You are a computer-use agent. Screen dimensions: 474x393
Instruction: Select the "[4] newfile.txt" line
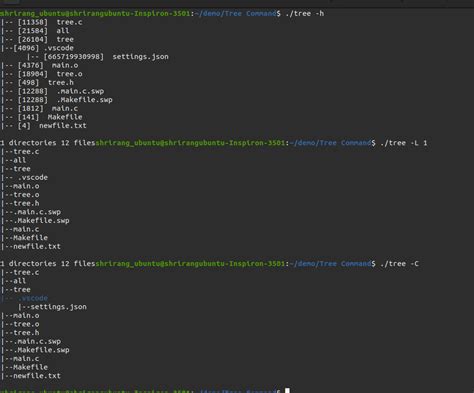pos(44,126)
